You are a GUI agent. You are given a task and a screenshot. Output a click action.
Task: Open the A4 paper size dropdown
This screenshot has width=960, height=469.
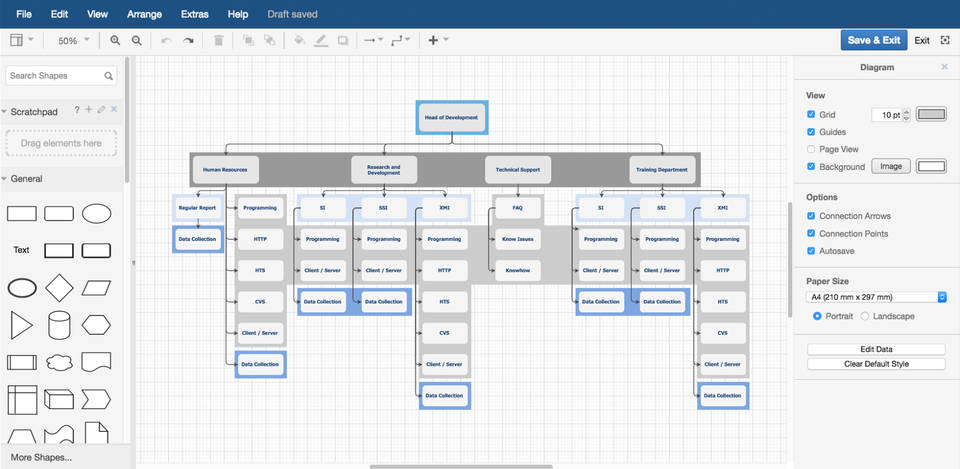point(876,297)
